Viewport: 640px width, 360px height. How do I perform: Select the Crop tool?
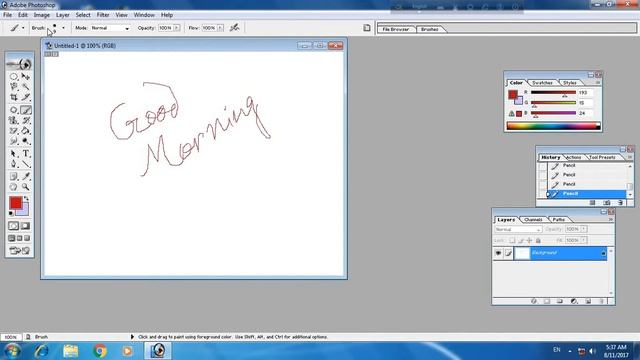[x=13, y=97]
